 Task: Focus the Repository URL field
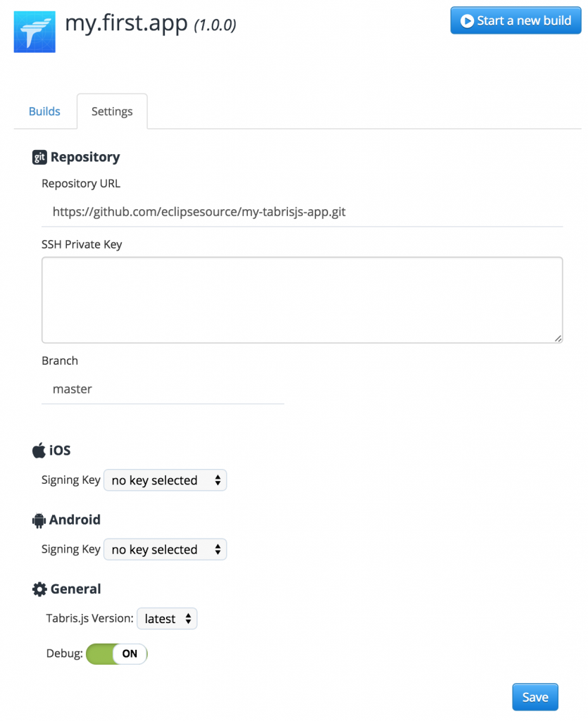pyautogui.click(x=302, y=211)
